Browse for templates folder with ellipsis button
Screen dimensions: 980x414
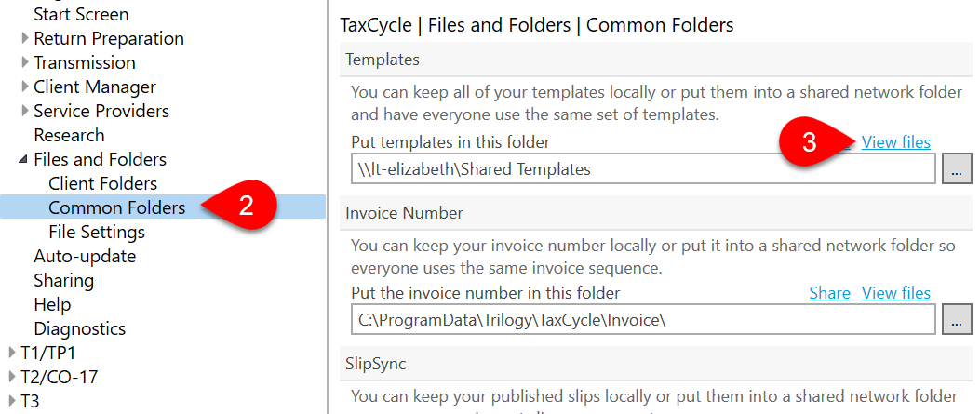coord(956,168)
